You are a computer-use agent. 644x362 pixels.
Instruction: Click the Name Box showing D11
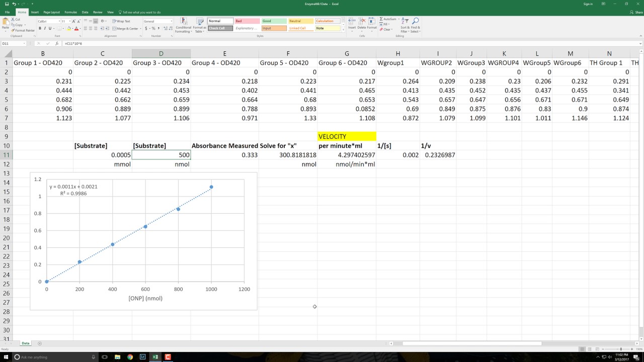click(x=13, y=44)
